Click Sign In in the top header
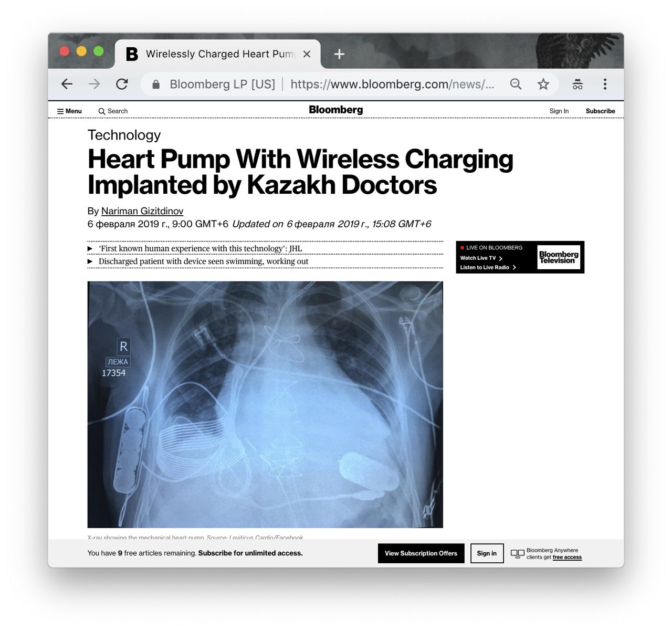672x631 pixels. click(x=559, y=111)
